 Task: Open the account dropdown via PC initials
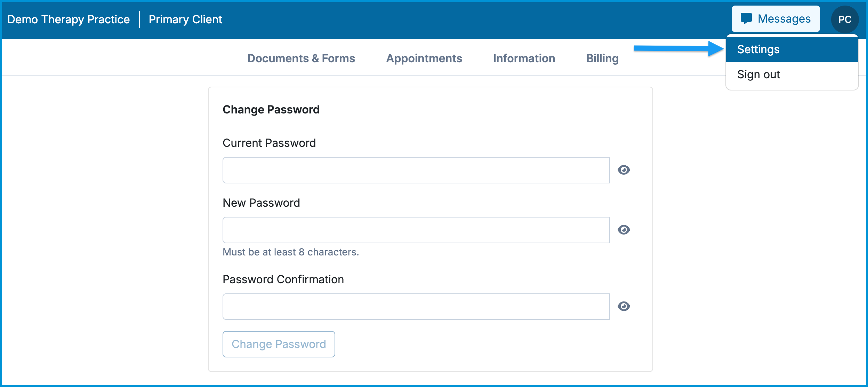click(x=844, y=19)
